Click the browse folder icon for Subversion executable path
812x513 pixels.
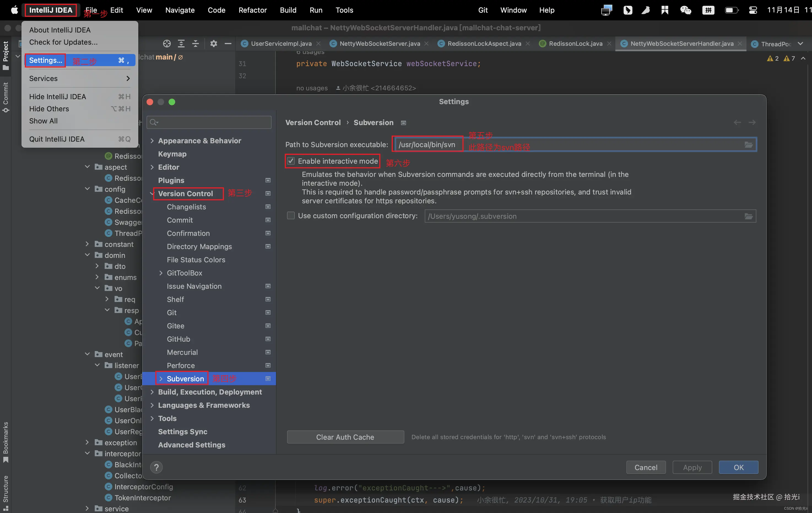[x=748, y=145]
